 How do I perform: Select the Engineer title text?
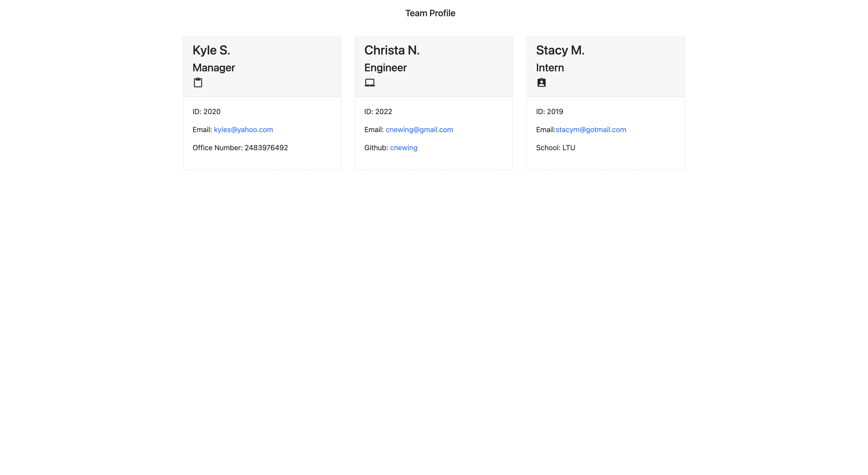pos(385,67)
